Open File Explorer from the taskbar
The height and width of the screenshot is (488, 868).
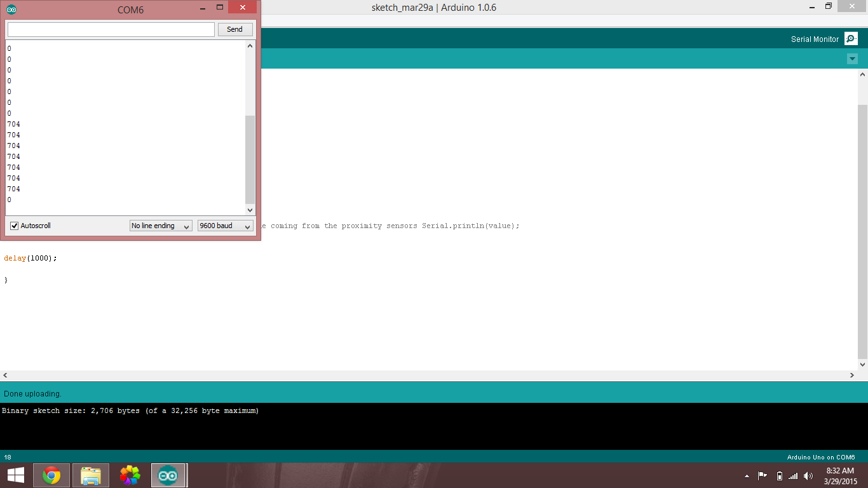click(x=91, y=475)
